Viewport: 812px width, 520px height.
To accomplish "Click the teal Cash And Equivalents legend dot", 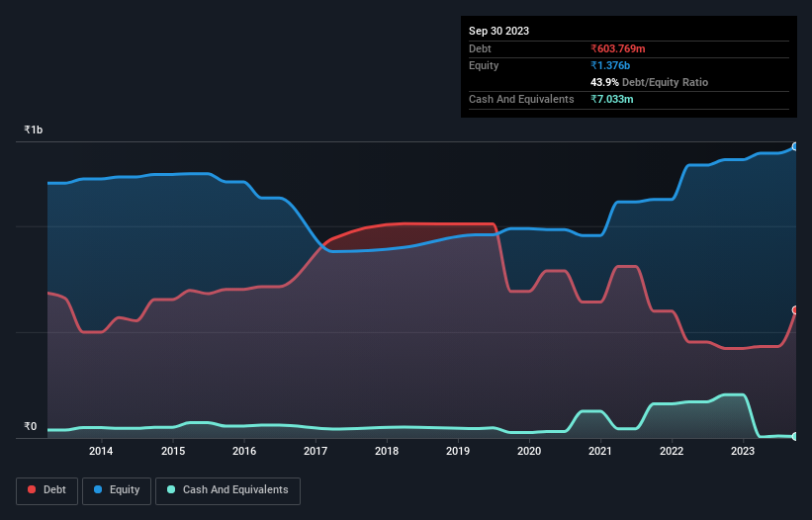I will 171,489.
